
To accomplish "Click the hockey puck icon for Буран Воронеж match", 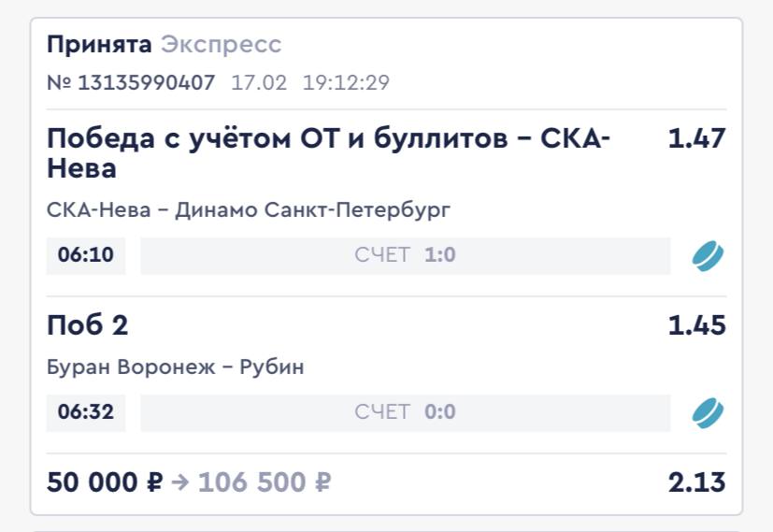I will point(708,412).
